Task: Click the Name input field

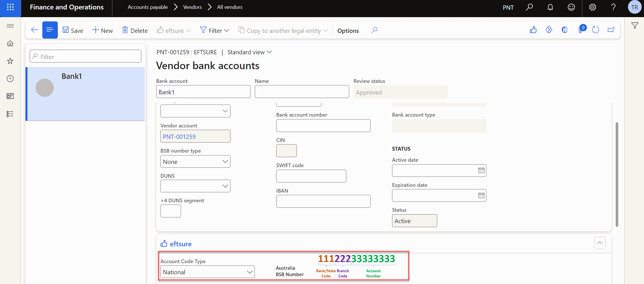Action: [x=302, y=92]
